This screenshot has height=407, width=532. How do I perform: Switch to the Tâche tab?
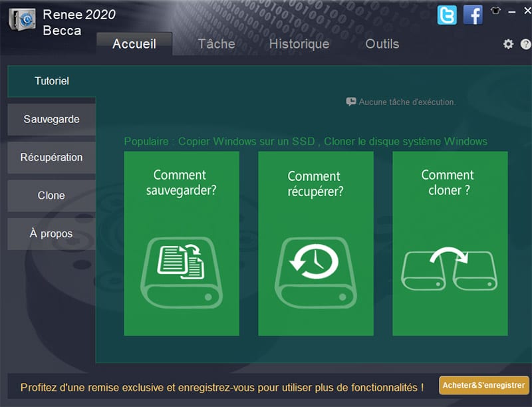[x=216, y=44]
